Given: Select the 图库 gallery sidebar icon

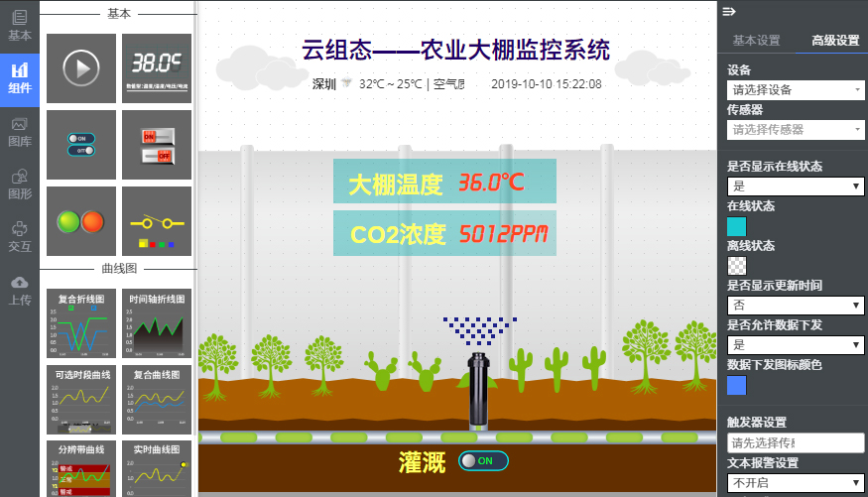Looking at the screenshot, I should point(20,131).
